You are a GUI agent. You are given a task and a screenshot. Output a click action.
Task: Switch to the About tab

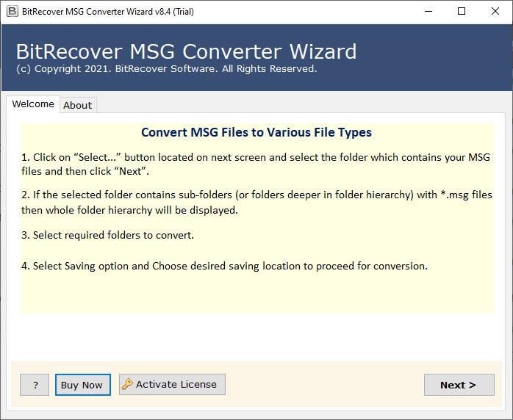[x=78, y=105]
